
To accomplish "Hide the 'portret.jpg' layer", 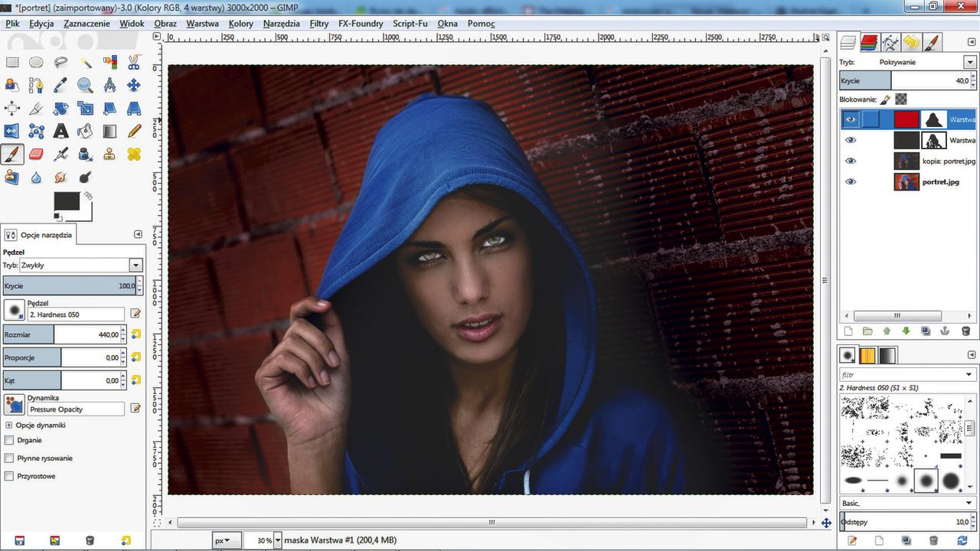I will pos(850,181).
